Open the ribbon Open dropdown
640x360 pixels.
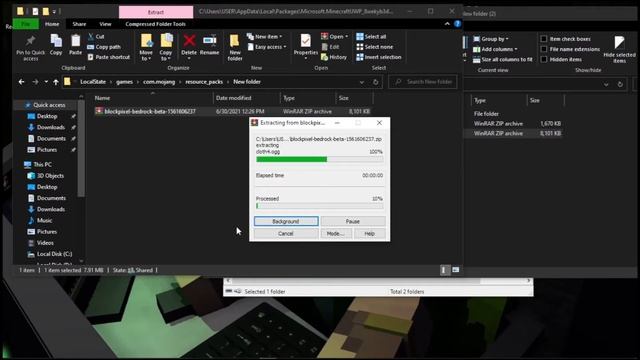pyautogui.click(x=334, y=37)
